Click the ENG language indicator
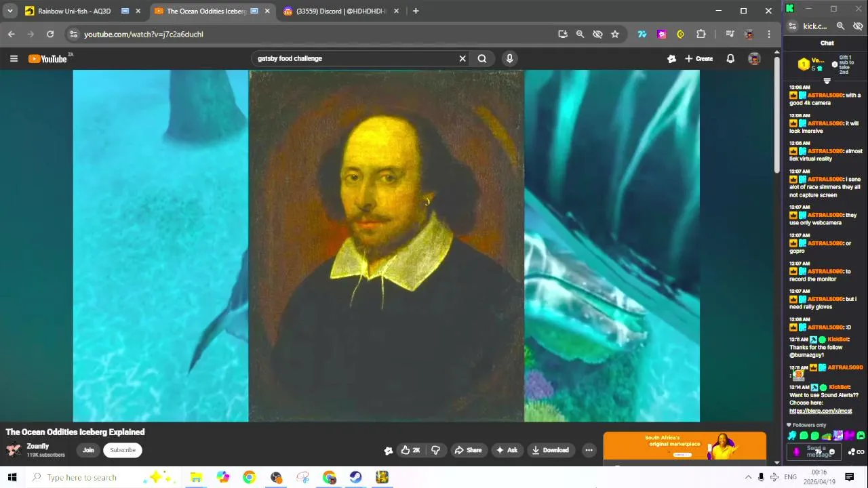The width and height of the screenshot is (868, 488). click(x=791, y=477)
